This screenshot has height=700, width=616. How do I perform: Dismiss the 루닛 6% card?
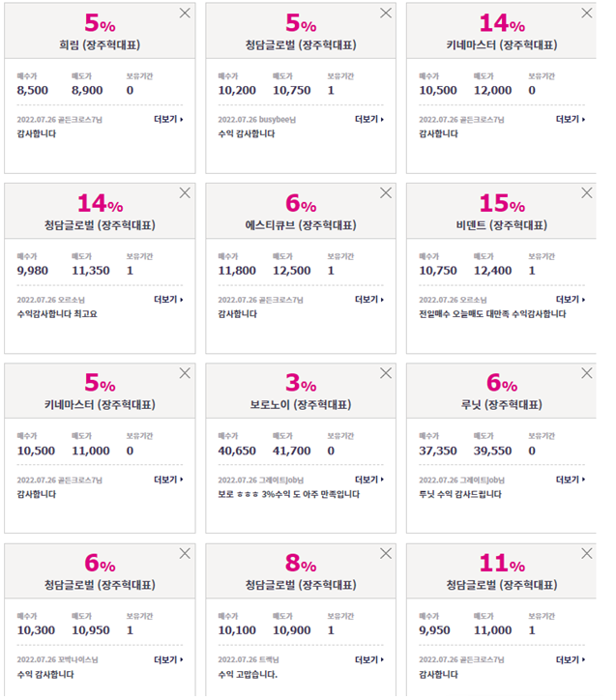(587, 373)
